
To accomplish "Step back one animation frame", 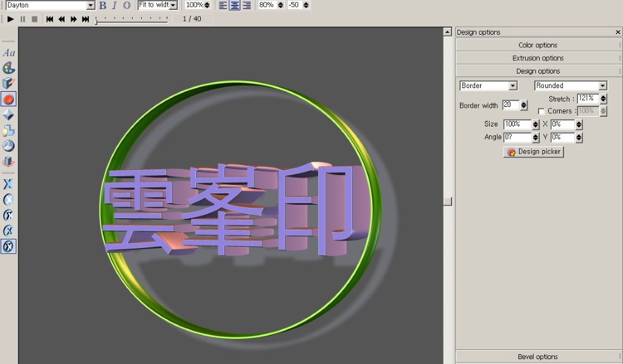I will [x=61, y=19].
